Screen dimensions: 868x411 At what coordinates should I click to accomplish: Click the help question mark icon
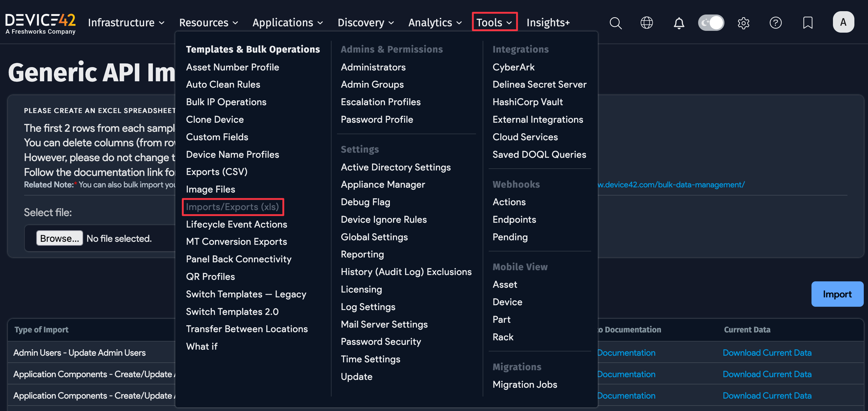776,23
